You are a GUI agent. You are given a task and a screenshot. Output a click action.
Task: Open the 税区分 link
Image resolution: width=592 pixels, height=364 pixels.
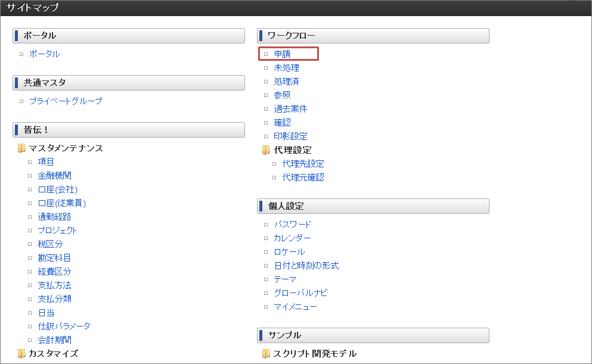coord(50,244)
